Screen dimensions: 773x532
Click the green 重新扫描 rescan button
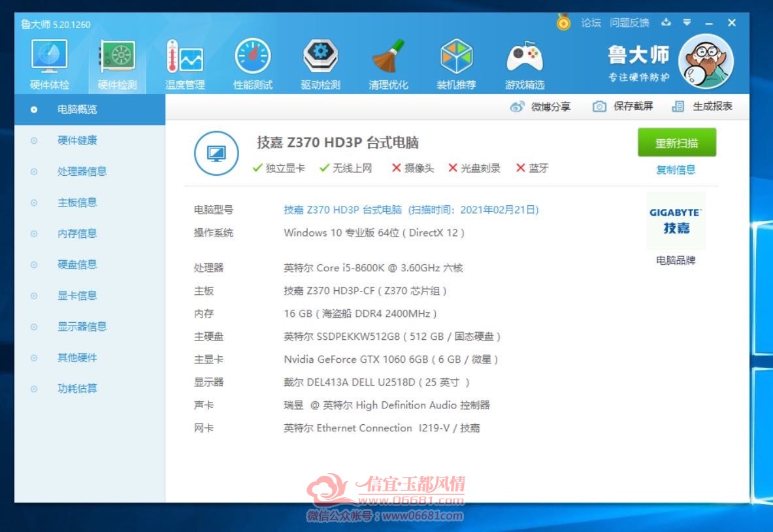click(677, 143)
